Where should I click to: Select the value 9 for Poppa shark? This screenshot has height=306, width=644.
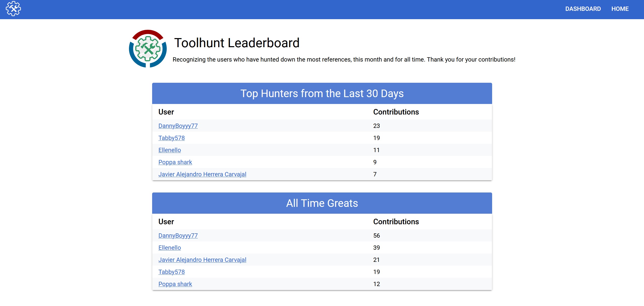click(375, 162)
